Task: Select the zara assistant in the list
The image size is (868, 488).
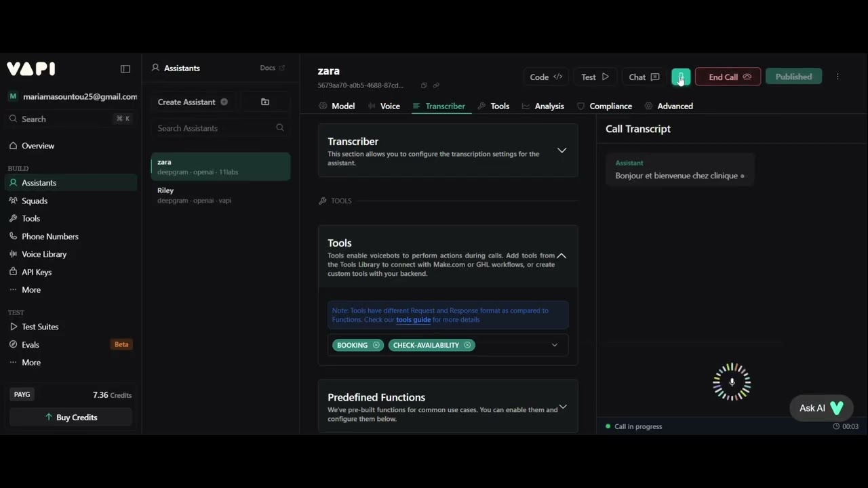Action: pyautogui.click(x=220, y=167)
